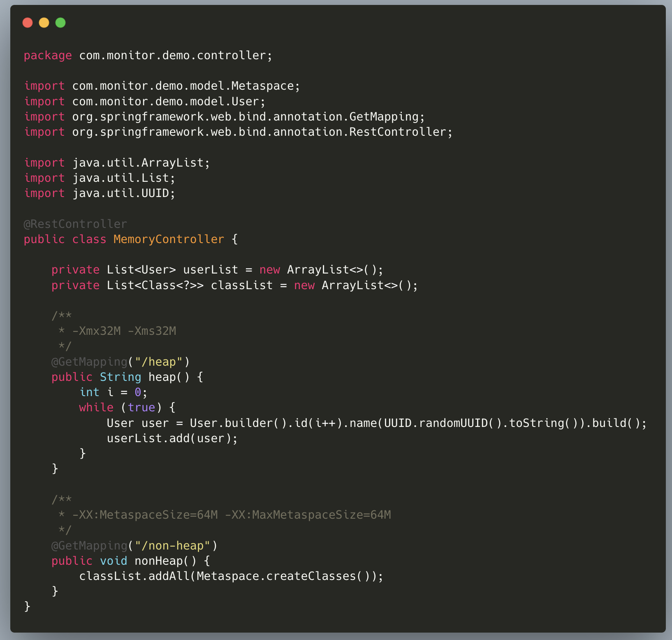Click the package com.monitor.demo.controller line
The width and height of the screenshot is (672, 640).
click(x=148, y=56)
